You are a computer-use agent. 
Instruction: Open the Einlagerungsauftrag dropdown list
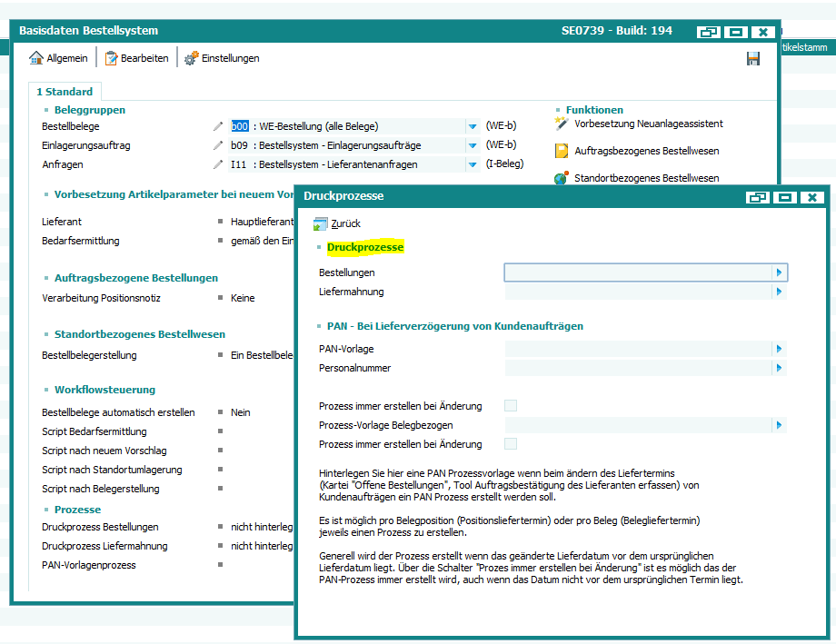(x=473, y=145)
